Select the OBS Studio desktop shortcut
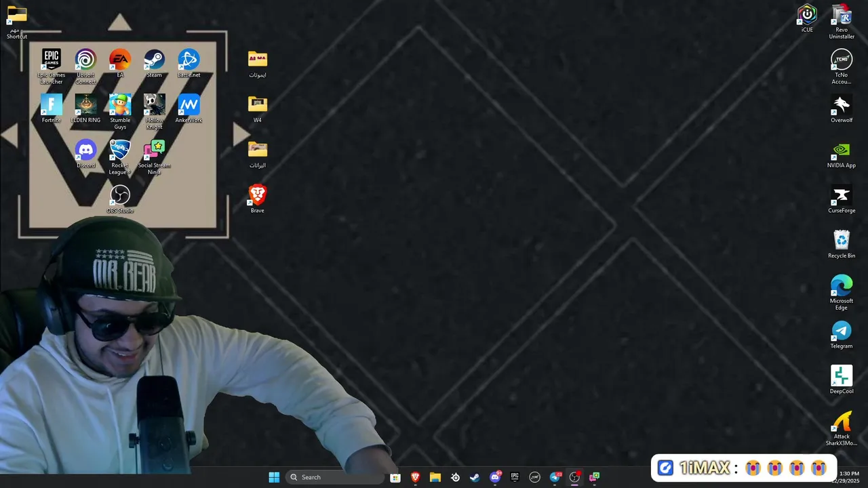This screenshot has height=488, width=868. pos(120,199)
